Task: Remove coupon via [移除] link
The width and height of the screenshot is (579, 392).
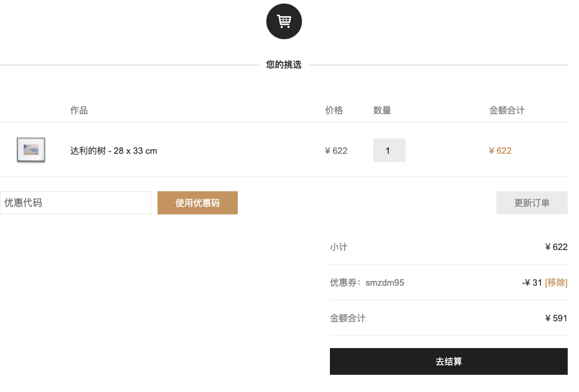Action: [x=556, y=283]
